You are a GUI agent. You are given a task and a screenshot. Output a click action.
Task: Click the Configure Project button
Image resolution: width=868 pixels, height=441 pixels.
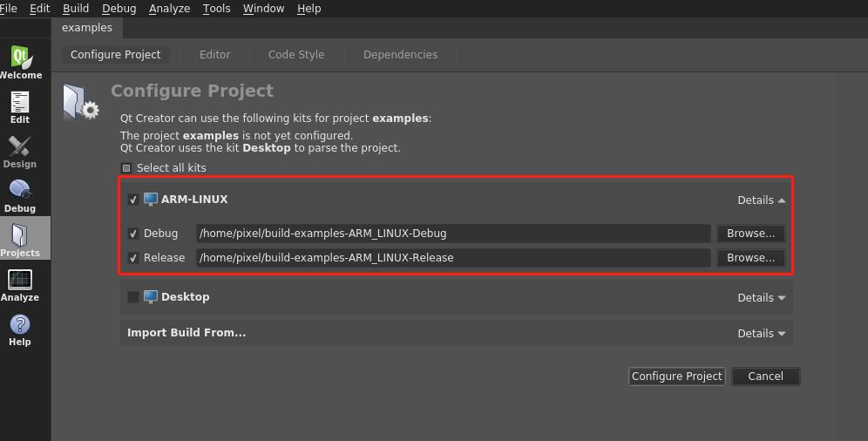[676, 377]
